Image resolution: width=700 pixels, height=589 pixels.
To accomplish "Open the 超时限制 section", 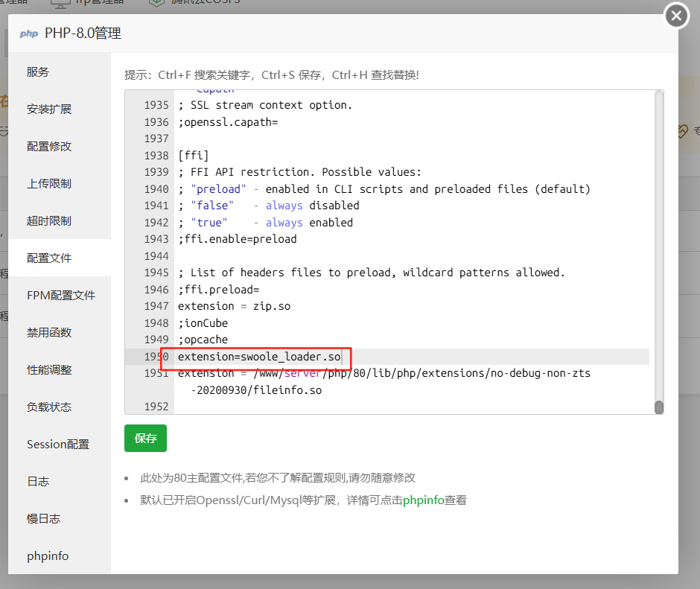I will [49, 221].
